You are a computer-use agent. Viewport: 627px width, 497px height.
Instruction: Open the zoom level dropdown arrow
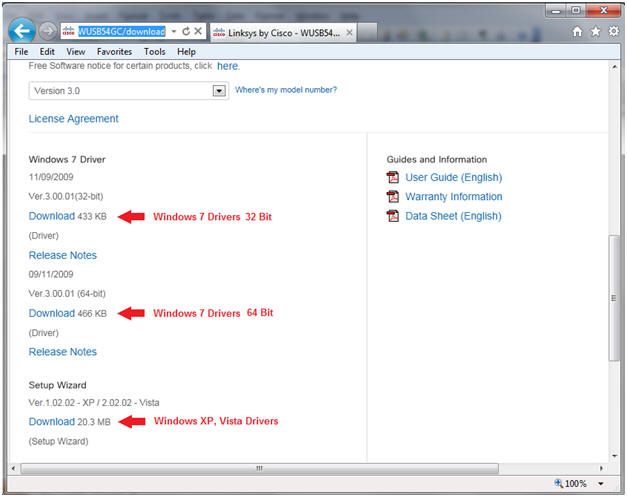pos(601,484)
